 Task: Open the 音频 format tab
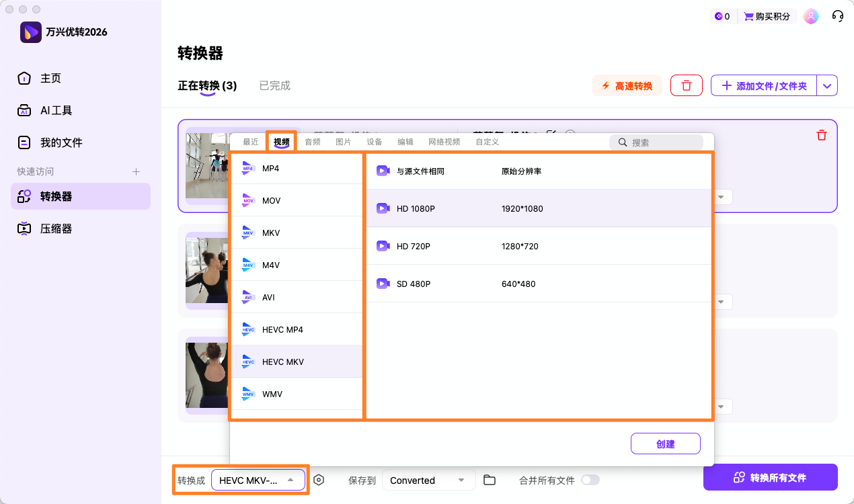click(x=311, y=142)
